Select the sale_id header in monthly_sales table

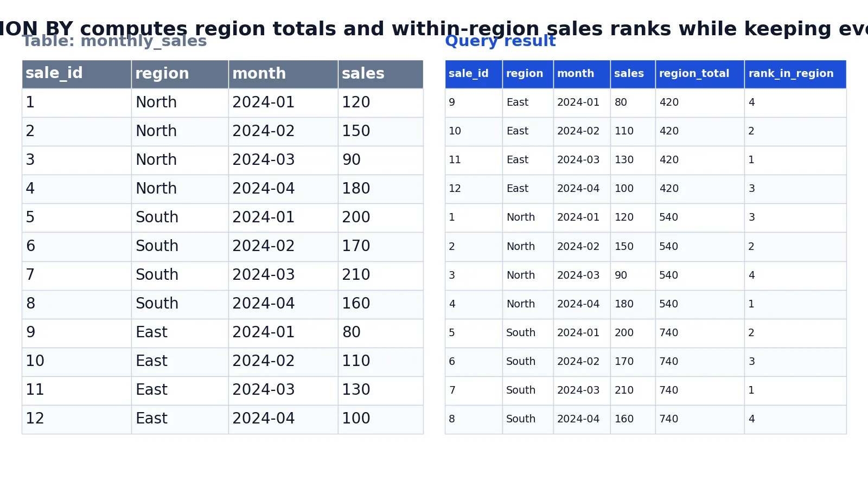[76, 74]
